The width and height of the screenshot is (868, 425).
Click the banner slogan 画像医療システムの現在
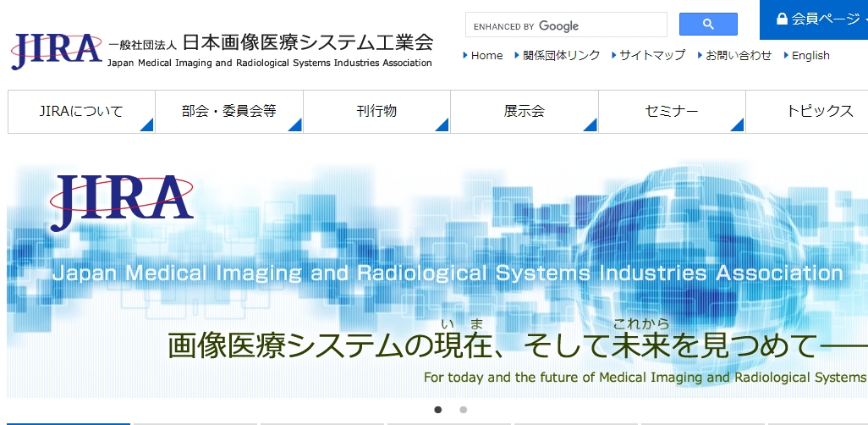(x=329, y=345)
